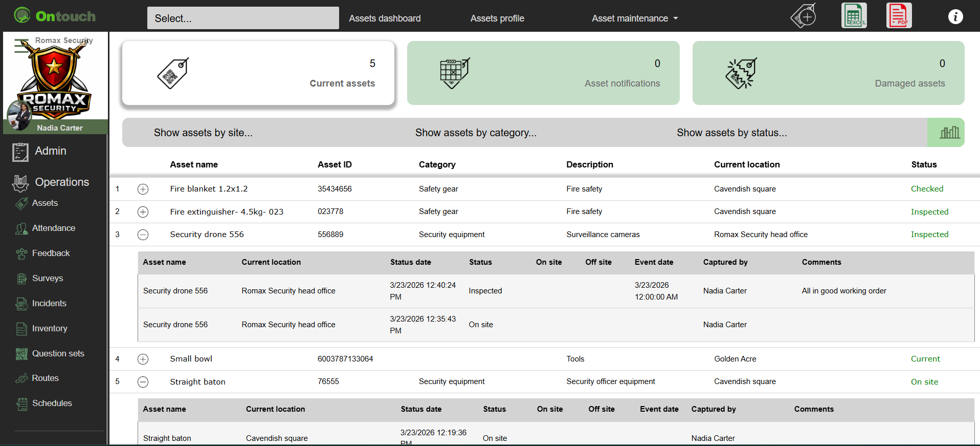The image size is (980, 446).
Task: Open Incidents in the sidebar
Action: 49,303
